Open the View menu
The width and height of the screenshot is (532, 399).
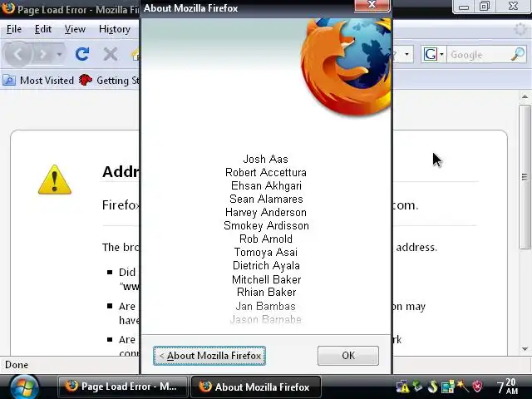[75, 29]
